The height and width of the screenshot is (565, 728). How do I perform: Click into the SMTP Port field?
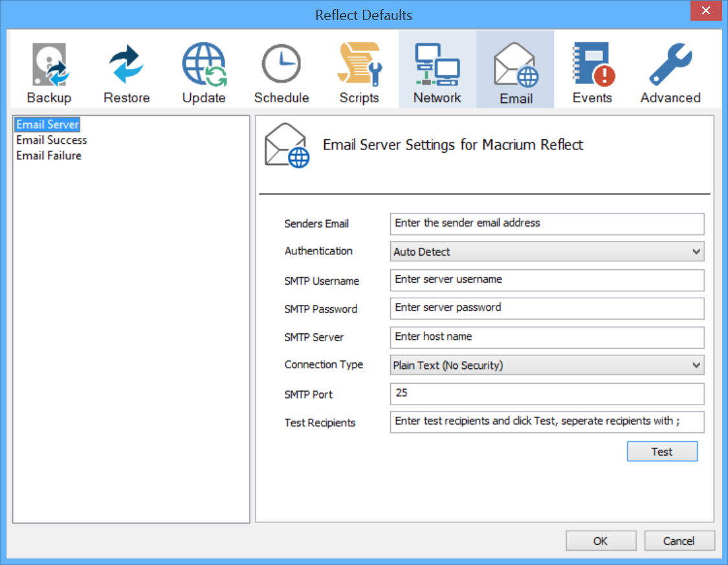coord(547,393)
